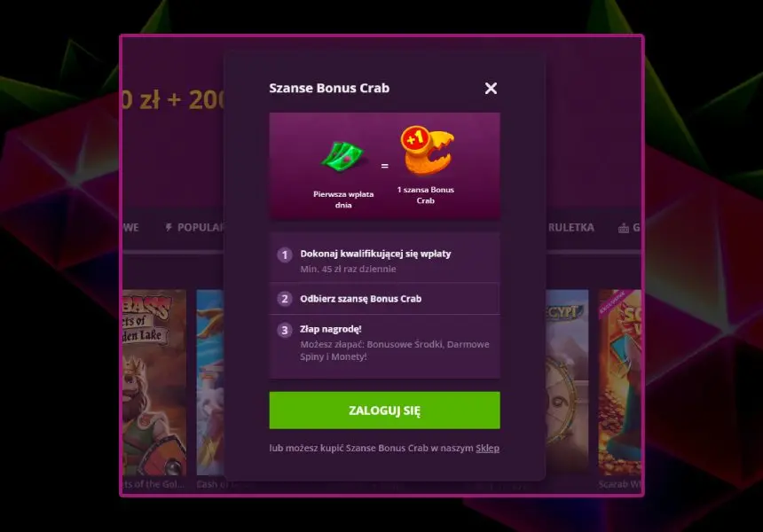Select step 2 number badge
Screen dimensions: 763x532
point(285,299)
